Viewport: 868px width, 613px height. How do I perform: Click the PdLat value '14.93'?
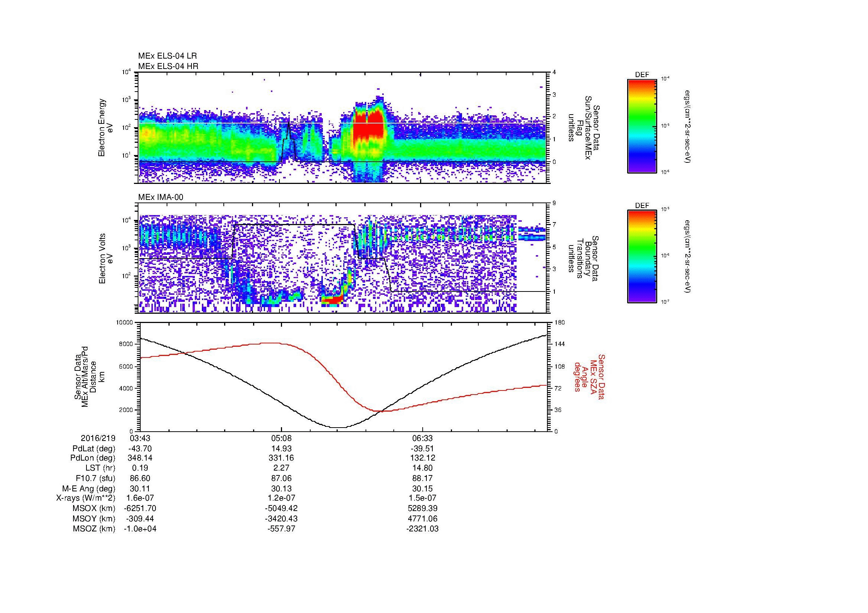(281, 449)
